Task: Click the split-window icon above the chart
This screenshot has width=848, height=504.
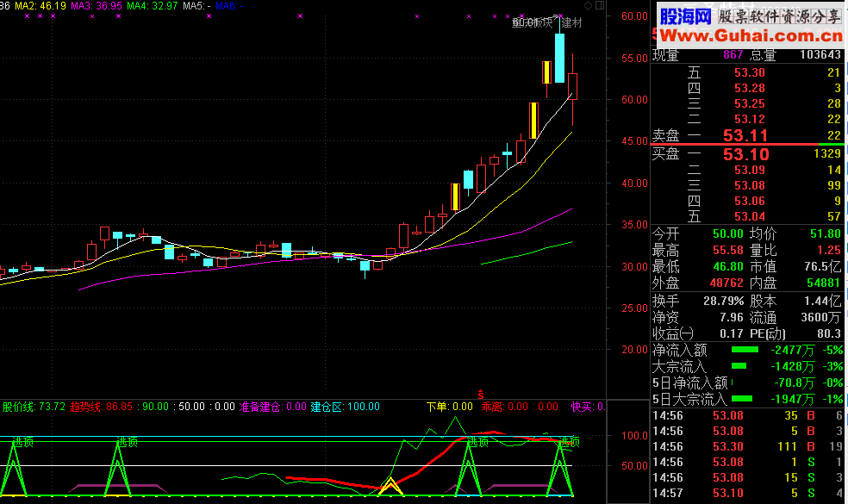Action: pos(600,5)
